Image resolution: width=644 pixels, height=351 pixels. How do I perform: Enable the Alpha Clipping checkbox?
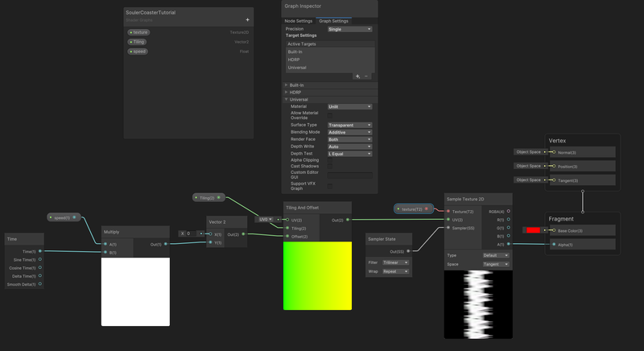coord(330,160)
